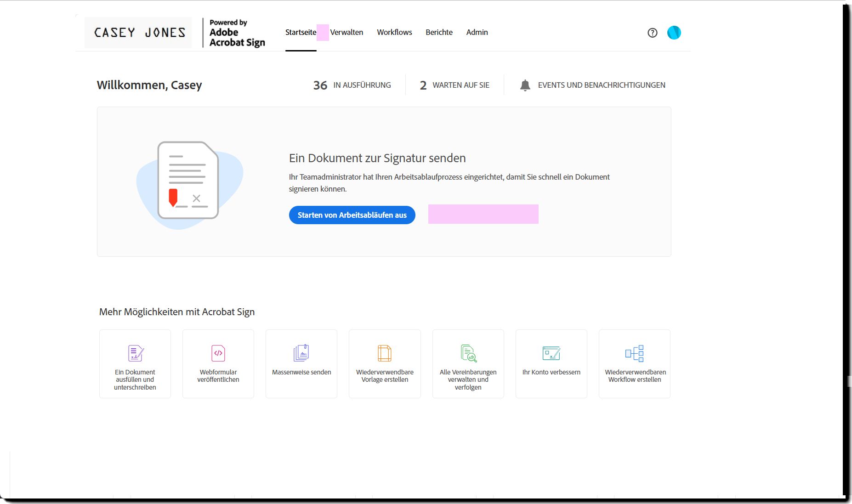Screen dimensions: 852x504
Task: Click the improve account teal icon
Action: tap(551, 353)
